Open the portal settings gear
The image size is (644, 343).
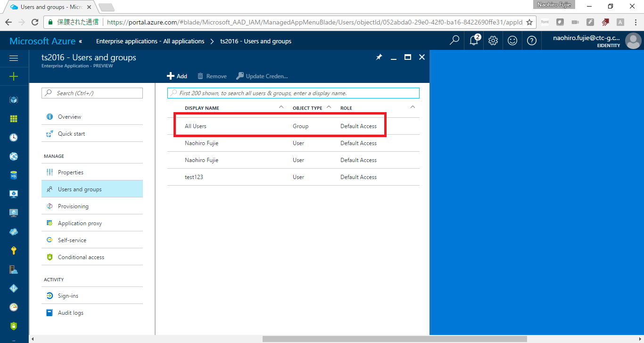coord(493,41)
